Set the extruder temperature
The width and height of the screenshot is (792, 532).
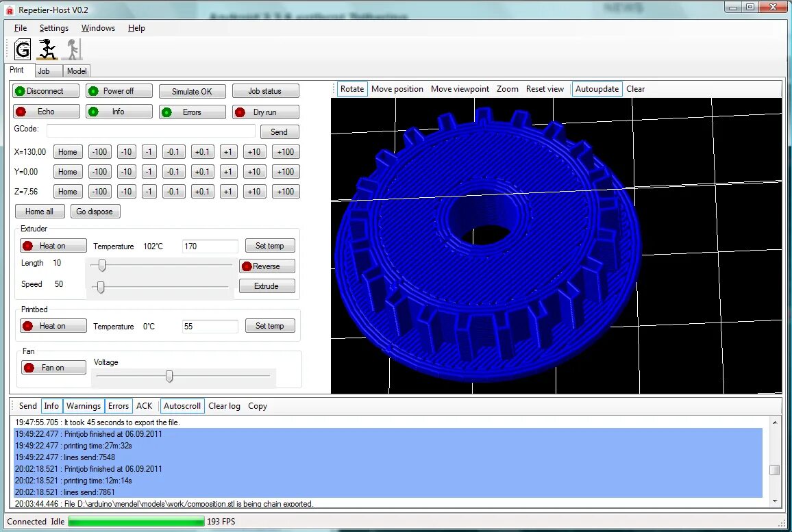click(270, 246)
